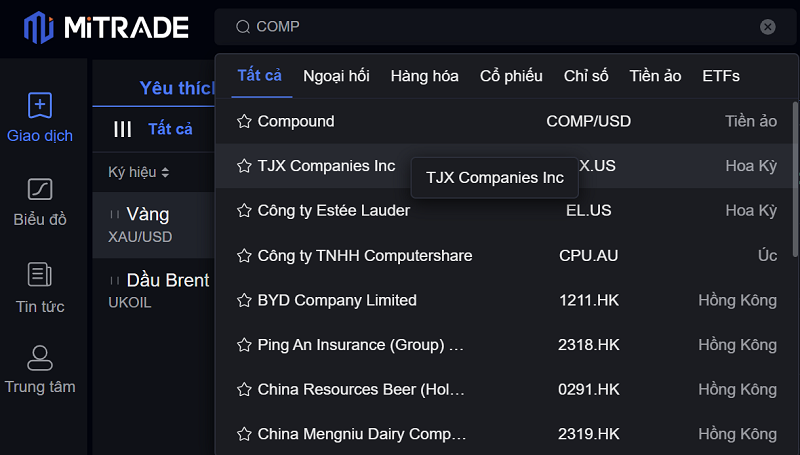Open the Giao dịch trading section
The height and width of the screenshot is (455, 800).
point(40,118)
